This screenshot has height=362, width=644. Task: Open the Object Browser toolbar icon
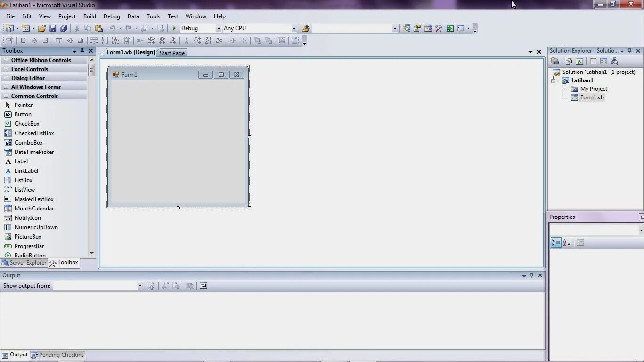[x=428, y=28]
